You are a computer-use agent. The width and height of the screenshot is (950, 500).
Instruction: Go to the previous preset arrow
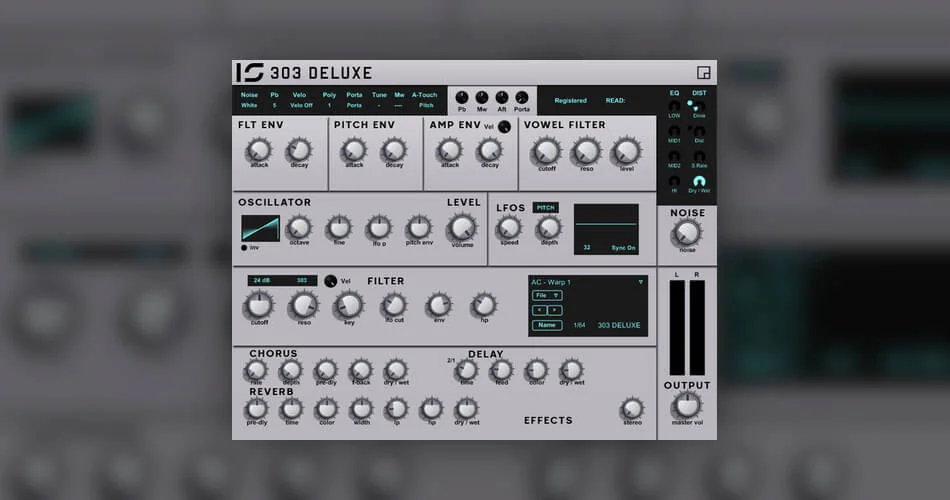(x=539, y=310)
